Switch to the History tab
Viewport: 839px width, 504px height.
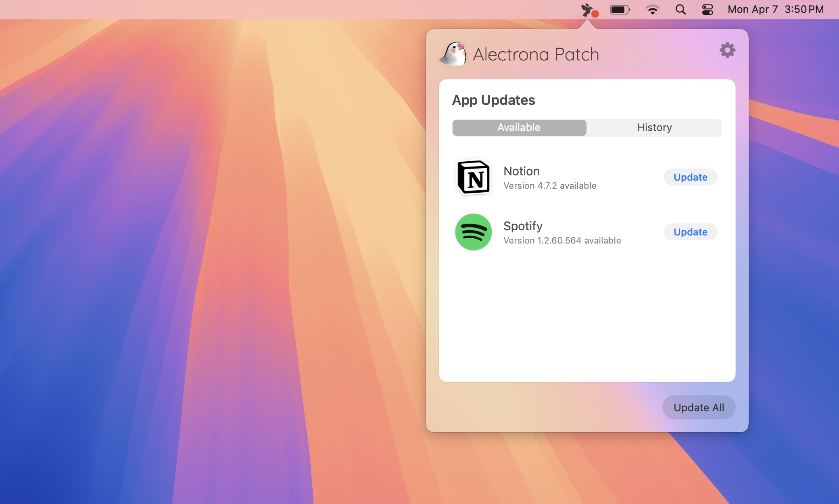[654, 127]
